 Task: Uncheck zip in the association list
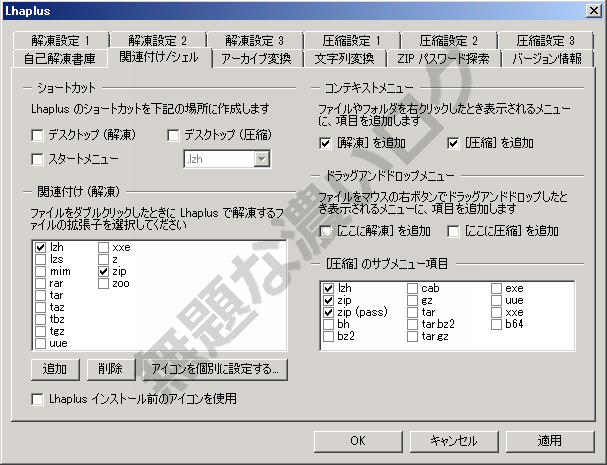[103, 271]
